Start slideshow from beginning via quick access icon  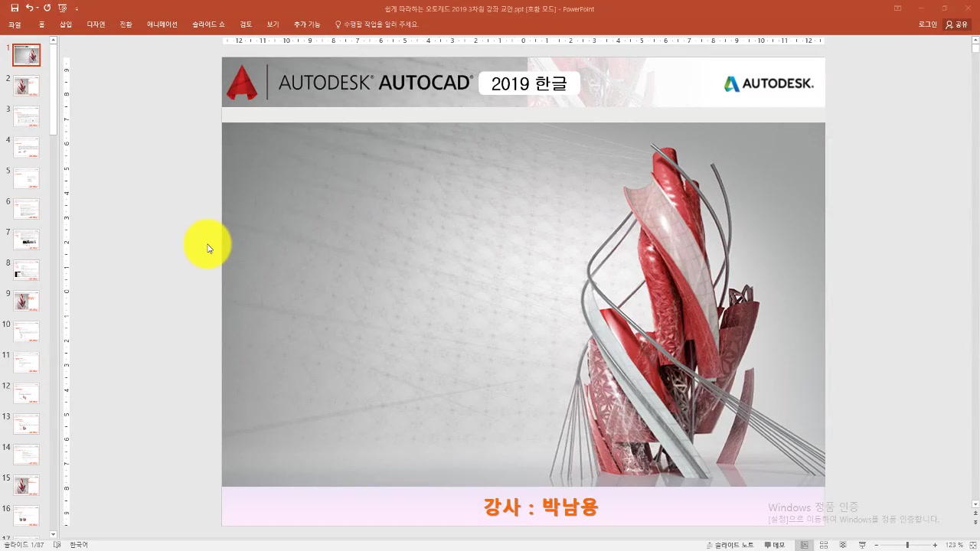tap(63, 8)
